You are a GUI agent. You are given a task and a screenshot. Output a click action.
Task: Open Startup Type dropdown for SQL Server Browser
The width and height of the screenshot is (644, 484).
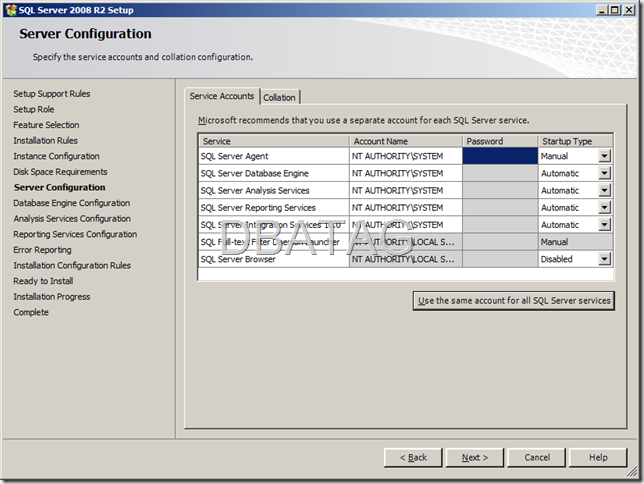pos(604,259)
